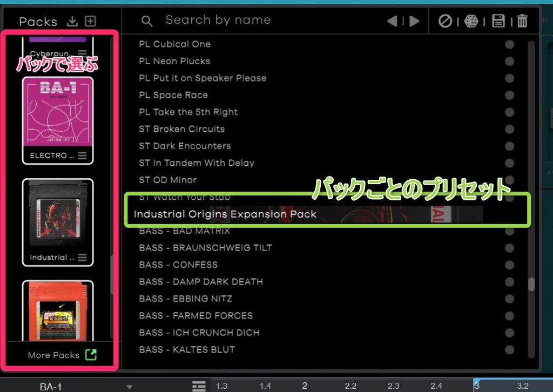The image size is (553, 392).
Task: Click the add new pack plus icon
Action: tap(90, 22)
